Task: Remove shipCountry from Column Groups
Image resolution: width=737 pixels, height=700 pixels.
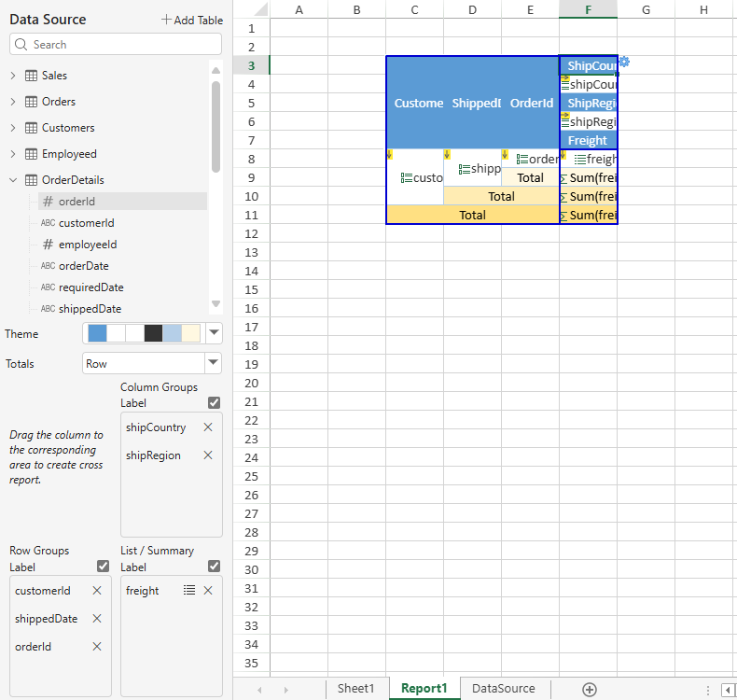Action: click(208, 427)
